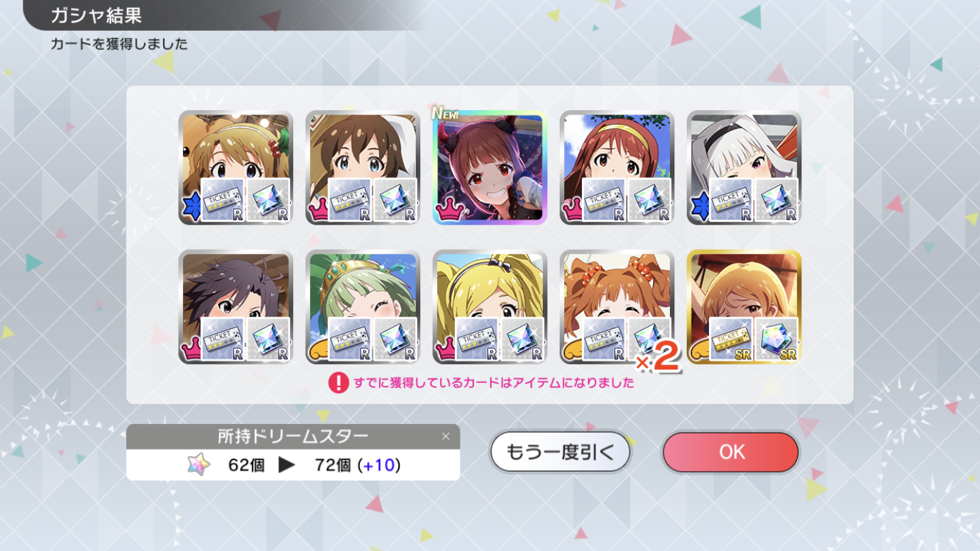This screenshot has height=551, width=980.
Task: Close the 所持ドリームスター panel with X
Action: (x=445, y=436)
